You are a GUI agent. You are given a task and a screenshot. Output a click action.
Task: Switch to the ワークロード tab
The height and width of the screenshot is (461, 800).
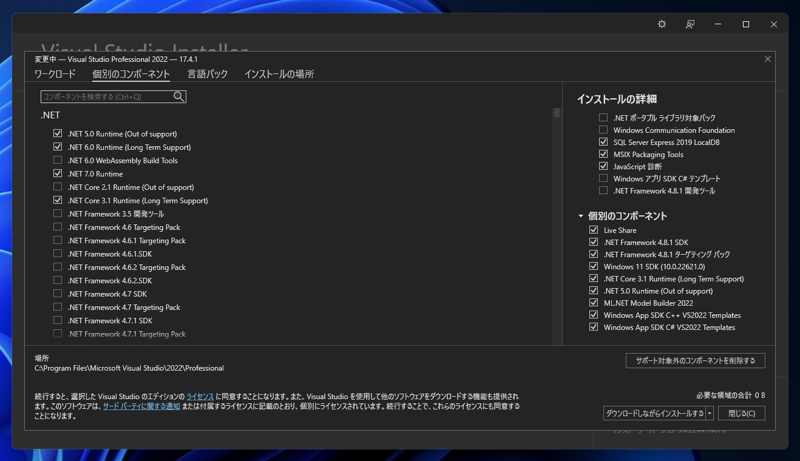coord(55,74)
